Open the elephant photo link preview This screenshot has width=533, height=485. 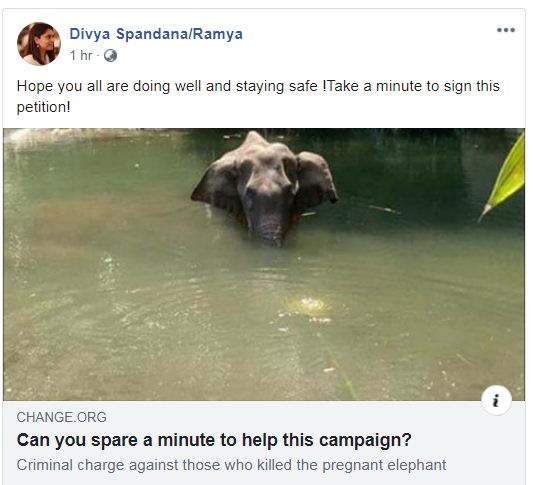[x=264, y=264]
